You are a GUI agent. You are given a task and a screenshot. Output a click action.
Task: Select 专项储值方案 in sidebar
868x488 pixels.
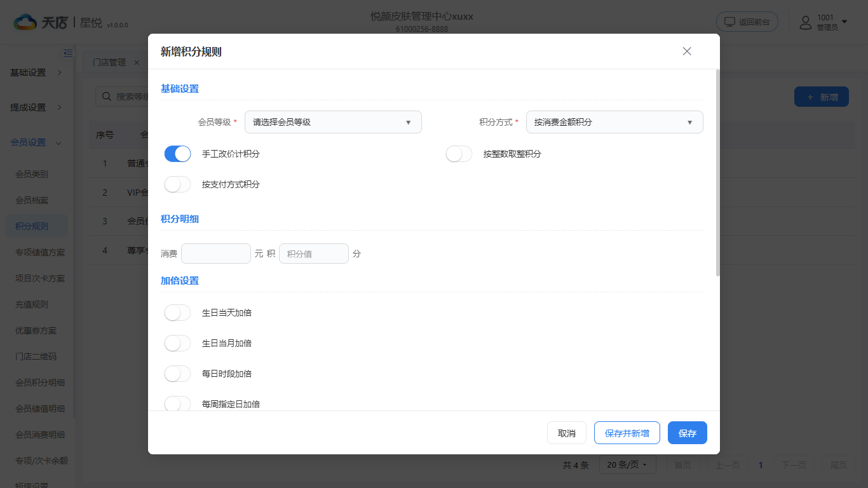[40, 252]
